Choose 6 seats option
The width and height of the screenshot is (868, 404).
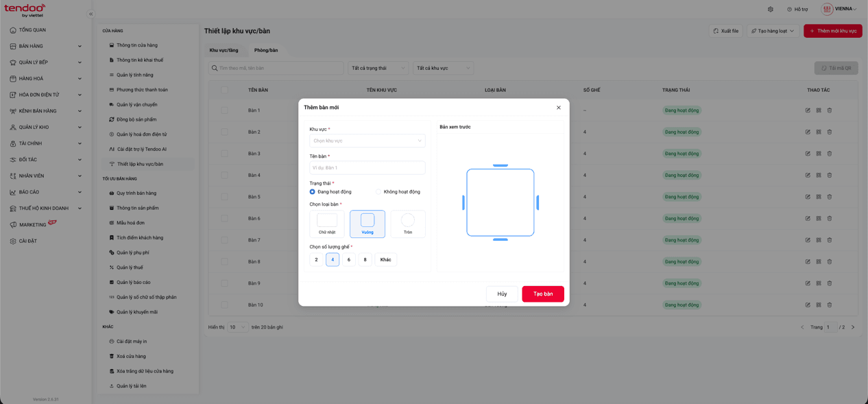pyautogui.click(x=349, y=260)
